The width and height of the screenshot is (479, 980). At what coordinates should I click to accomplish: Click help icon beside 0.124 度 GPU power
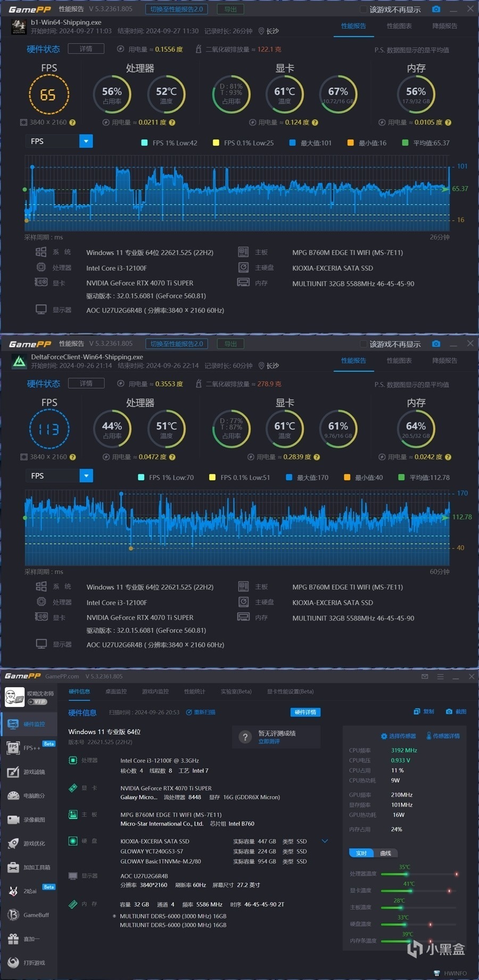click(x=315, y=122)
